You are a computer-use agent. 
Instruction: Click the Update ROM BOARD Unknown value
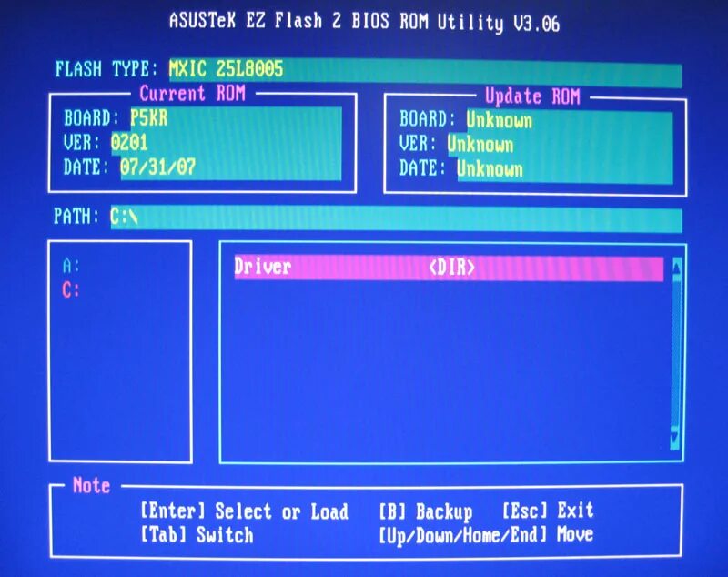click(499, 120)
